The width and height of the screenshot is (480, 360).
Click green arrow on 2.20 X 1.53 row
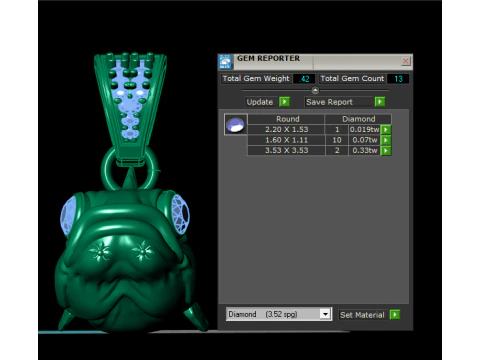[386, 129]
